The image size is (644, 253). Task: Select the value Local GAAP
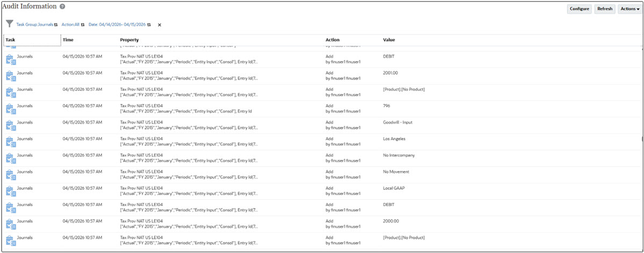(394, 187)
